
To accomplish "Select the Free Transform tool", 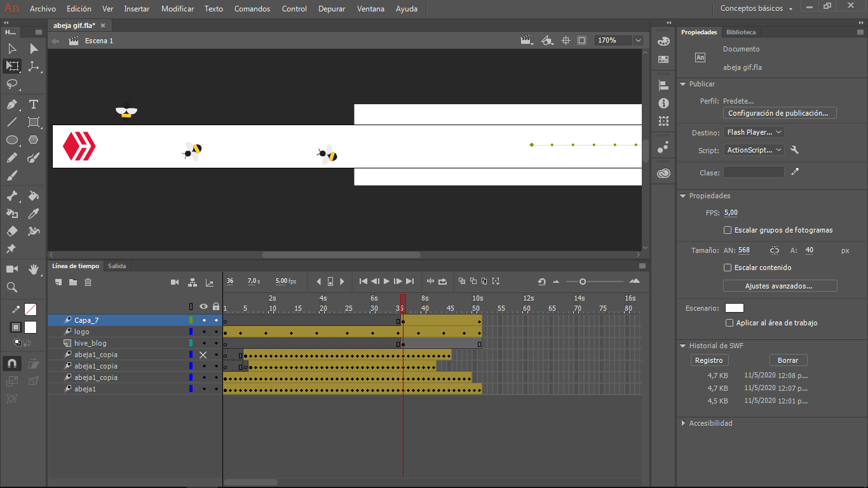I will pos(12,66).
